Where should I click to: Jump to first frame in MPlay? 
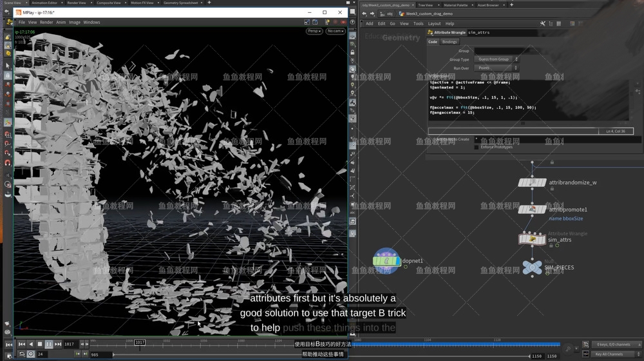click(22, 344)
